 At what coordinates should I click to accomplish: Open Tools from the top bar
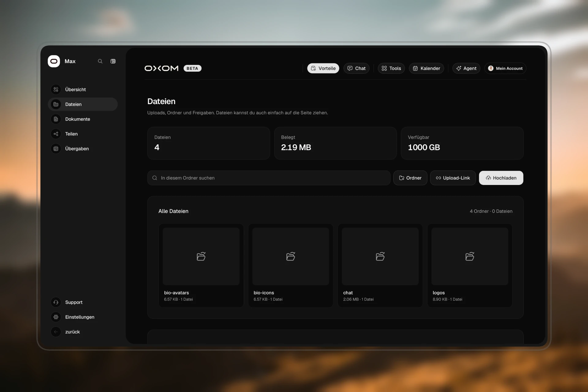coord(391,68)
